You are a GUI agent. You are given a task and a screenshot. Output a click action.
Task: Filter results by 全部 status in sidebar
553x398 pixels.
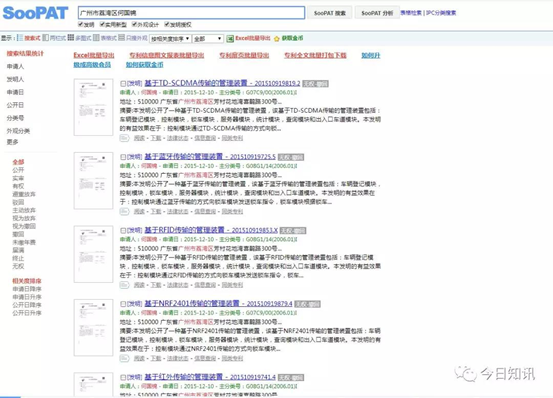[x=18, y=162]
